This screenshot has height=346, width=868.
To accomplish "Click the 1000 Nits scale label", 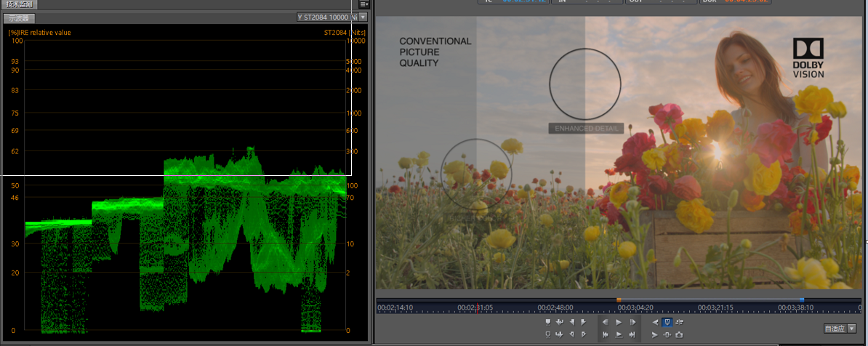I will pyautogui.click(x=354, y=113).
